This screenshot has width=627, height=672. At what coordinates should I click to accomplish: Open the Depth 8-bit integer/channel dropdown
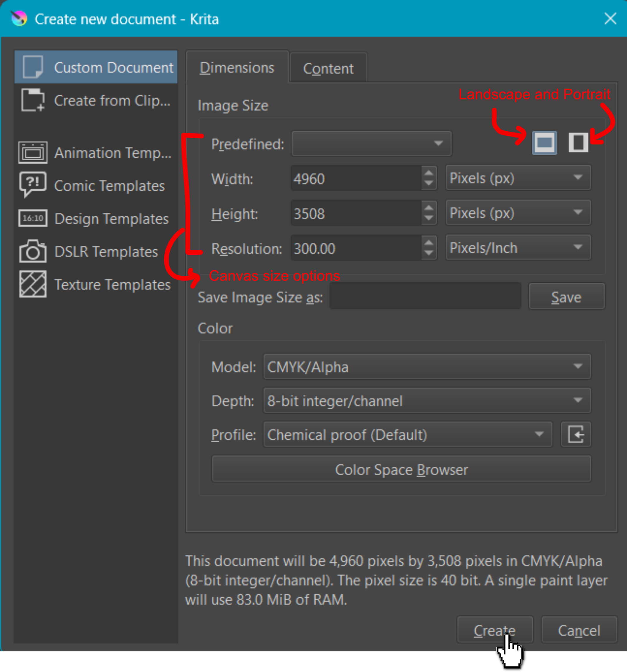coord(427,401)
